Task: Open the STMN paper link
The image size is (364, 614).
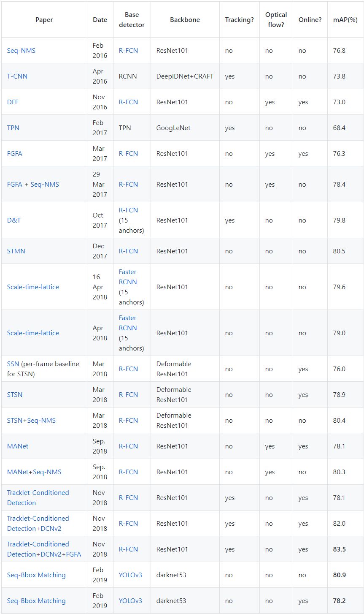Action: pyautogui.click(x=16, y=251)
